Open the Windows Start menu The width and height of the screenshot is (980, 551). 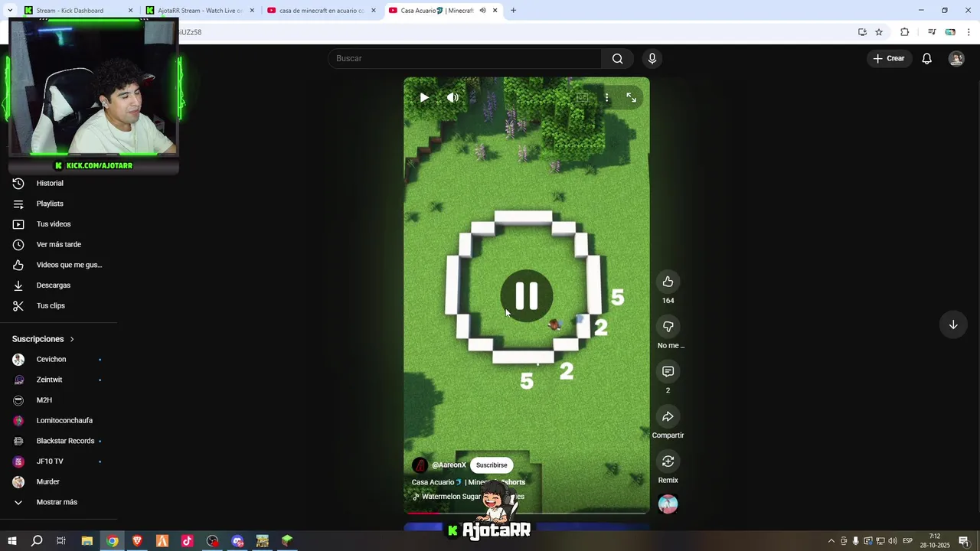point(11,541)
